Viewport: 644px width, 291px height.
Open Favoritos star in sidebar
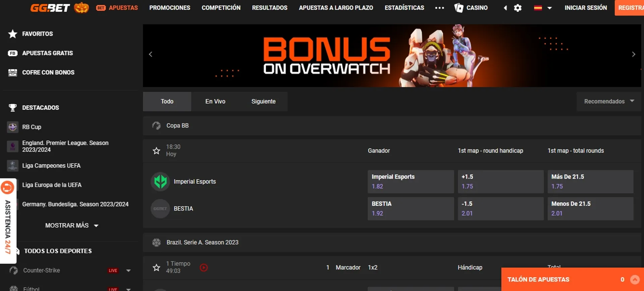[x=13, y=34]
